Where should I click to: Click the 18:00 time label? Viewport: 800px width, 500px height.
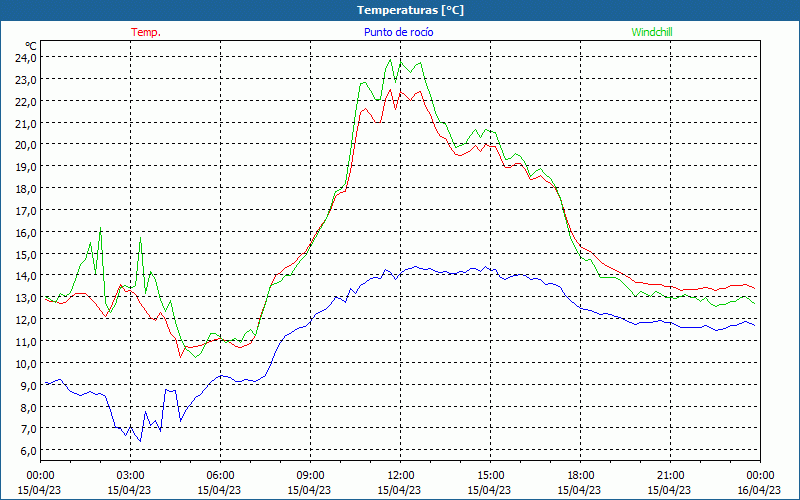click(581, 476)
